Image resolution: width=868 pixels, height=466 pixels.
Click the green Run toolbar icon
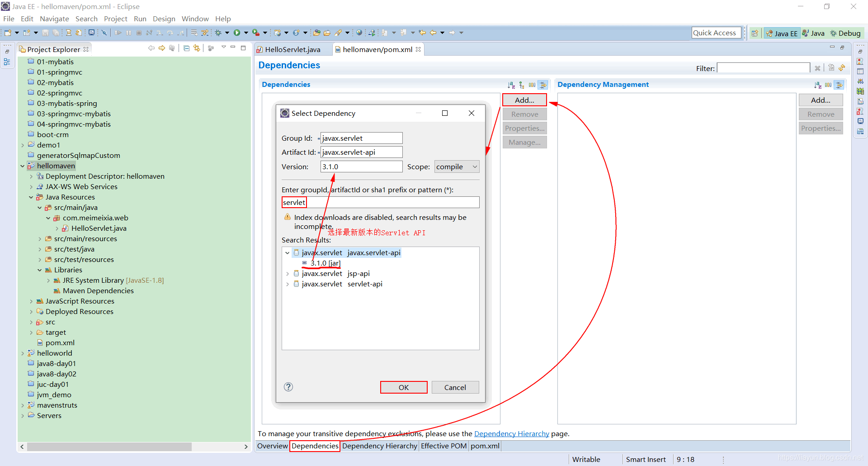(x=237, y=33)
